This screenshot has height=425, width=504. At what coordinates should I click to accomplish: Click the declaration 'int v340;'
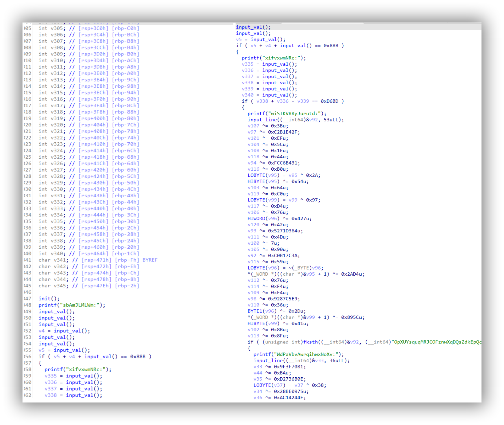coord(52,254)
